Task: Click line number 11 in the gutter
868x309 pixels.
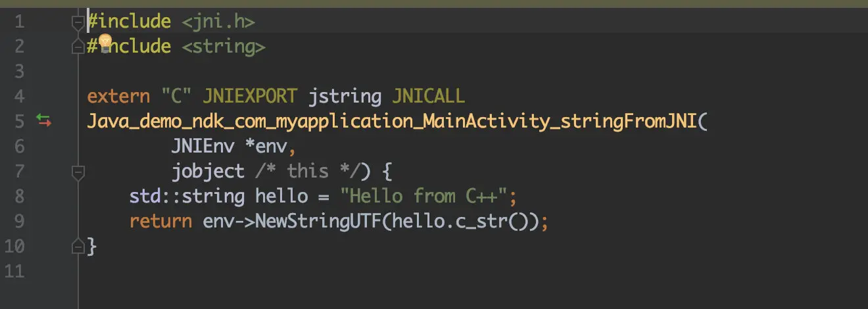Action: tap(14, 272)
